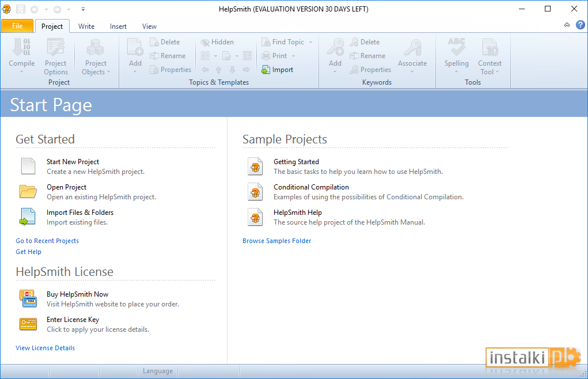Click the credit cards Buy icon
The image size is (588, 379).
28,299
